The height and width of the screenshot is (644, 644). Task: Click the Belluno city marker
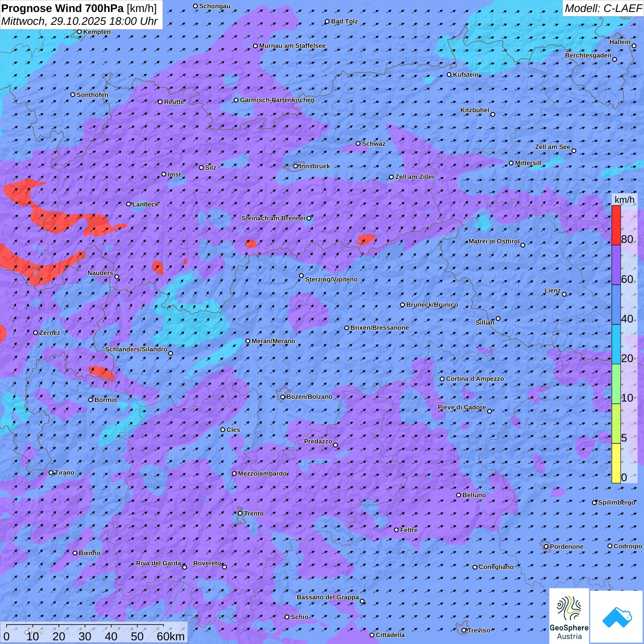459,495
